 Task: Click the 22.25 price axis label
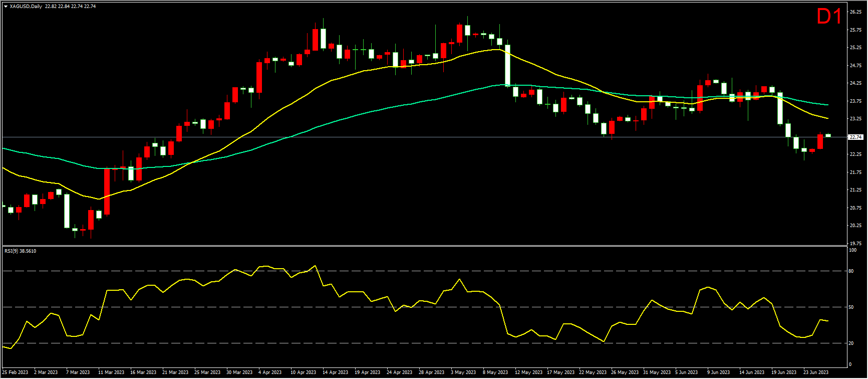[x=855, y=154]
